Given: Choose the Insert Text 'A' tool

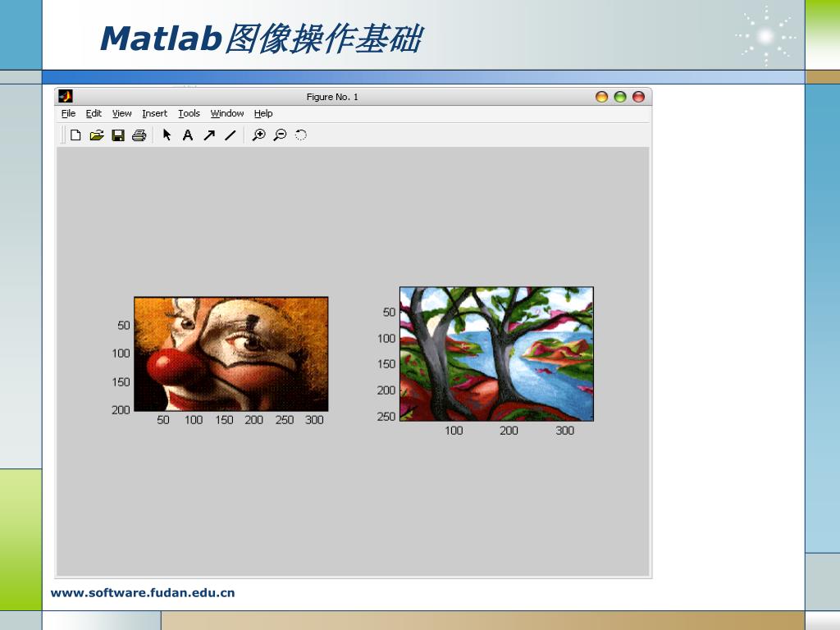Looking at the screenshot, I should coord(188,135).
